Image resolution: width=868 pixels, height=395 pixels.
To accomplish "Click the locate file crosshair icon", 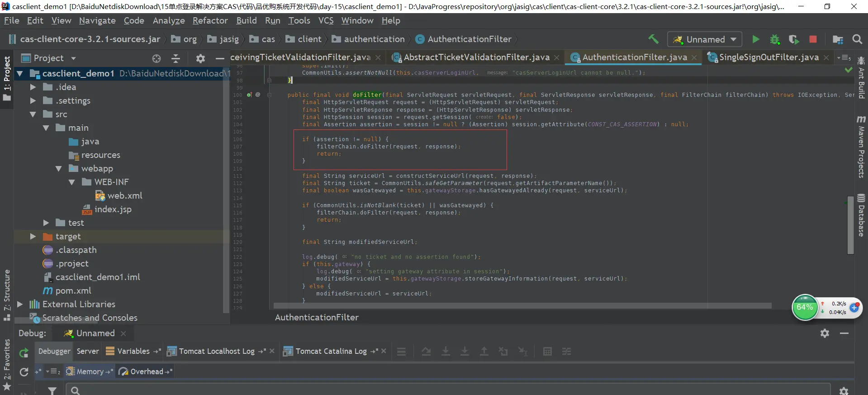I will click(157, 58).
